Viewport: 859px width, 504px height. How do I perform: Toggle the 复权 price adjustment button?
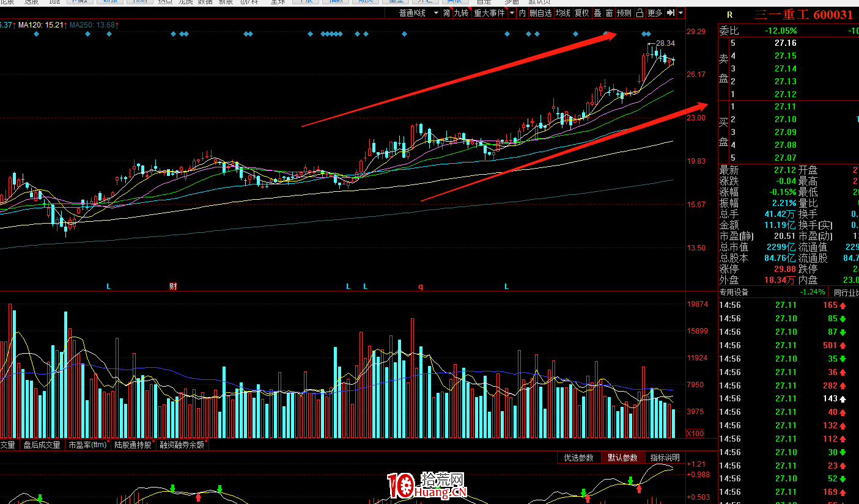(x=582, y=13)
